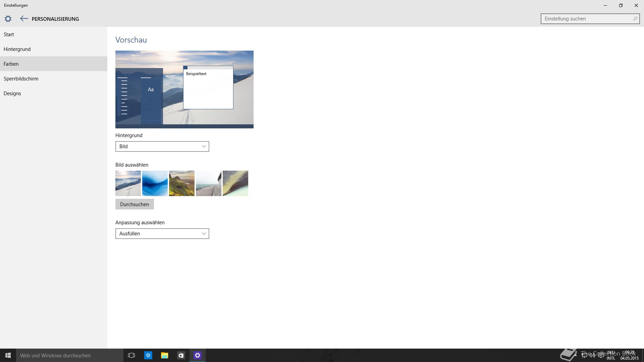
Task: Launch the browser globe icon on the taskbar
Action: tap(148, 355)
